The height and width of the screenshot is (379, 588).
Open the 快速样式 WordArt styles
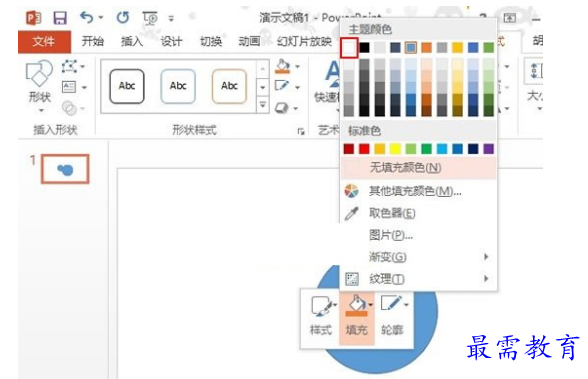[328, 86]
